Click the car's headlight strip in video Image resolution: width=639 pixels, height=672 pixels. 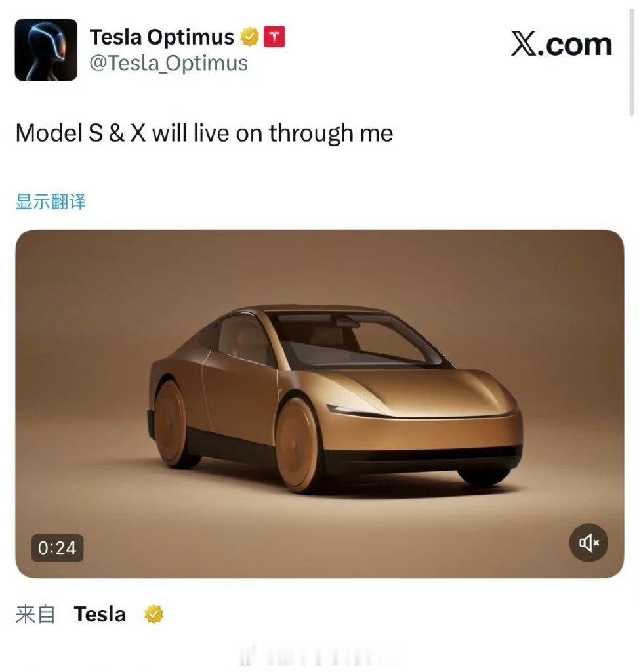tap(356, 410)
